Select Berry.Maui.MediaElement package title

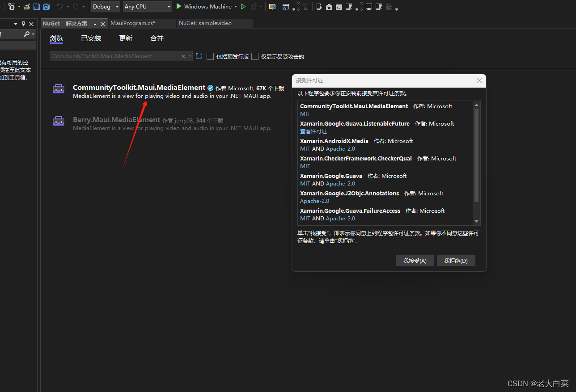[116, 120]
